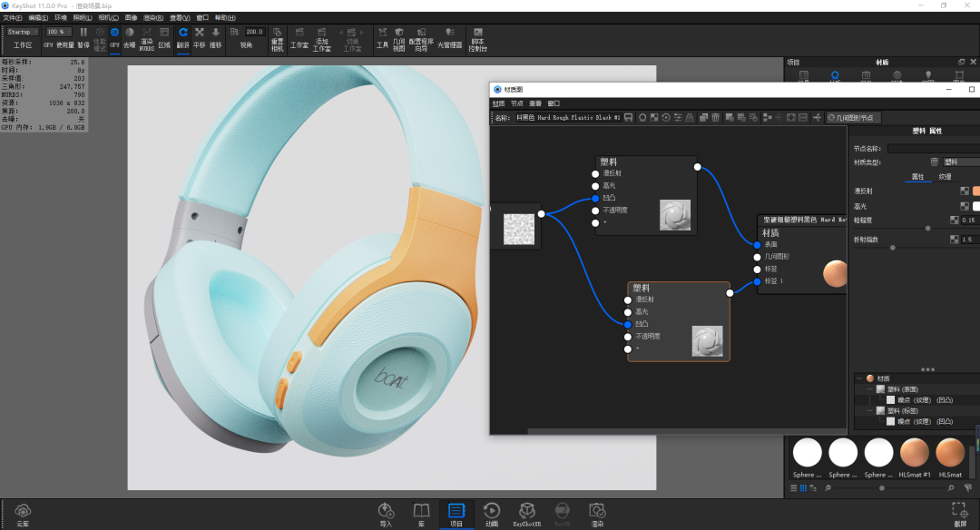Switch to the 纹理 (Texture) tab
This screenshot has width=980, height=530.
[945, 177]
